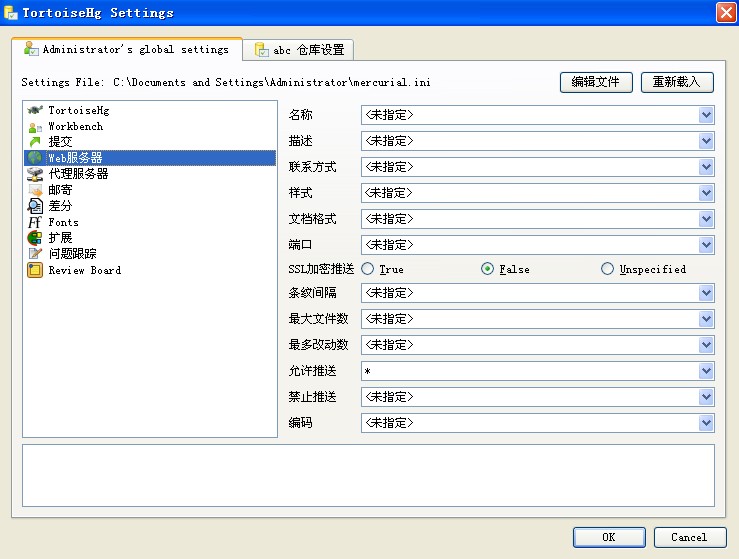Select Web服务器 settings category
The width and height of the screenshot is (739, 559).
150,158
